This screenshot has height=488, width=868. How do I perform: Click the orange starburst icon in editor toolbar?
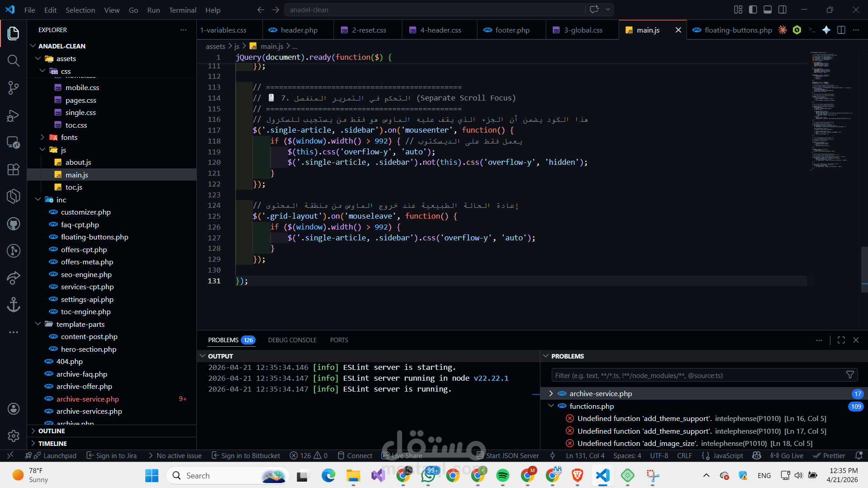(x=782, y=30)
